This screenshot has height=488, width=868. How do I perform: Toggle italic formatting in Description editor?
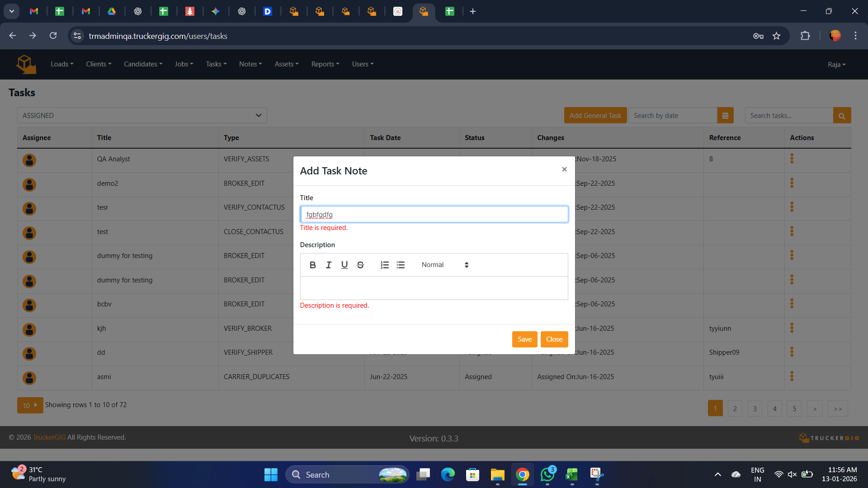pyautogui.click(x=329, y=265)
